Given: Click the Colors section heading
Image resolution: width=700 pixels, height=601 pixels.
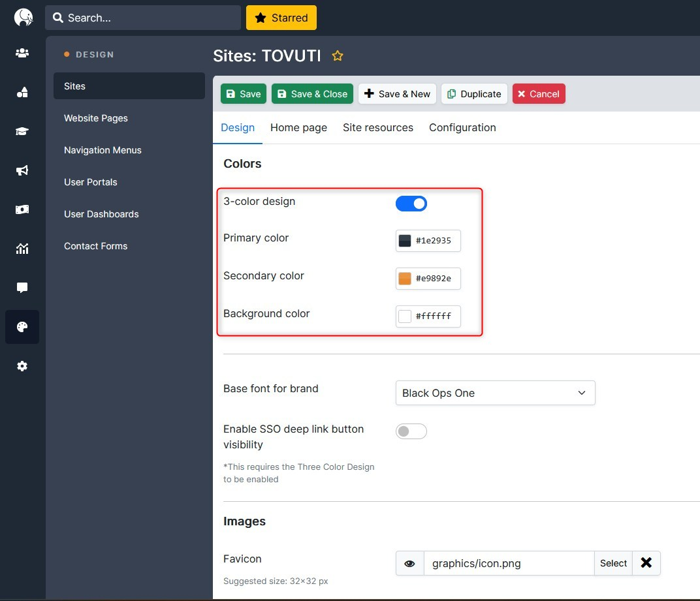Looking at the screenshot, I should click(242, 164).
